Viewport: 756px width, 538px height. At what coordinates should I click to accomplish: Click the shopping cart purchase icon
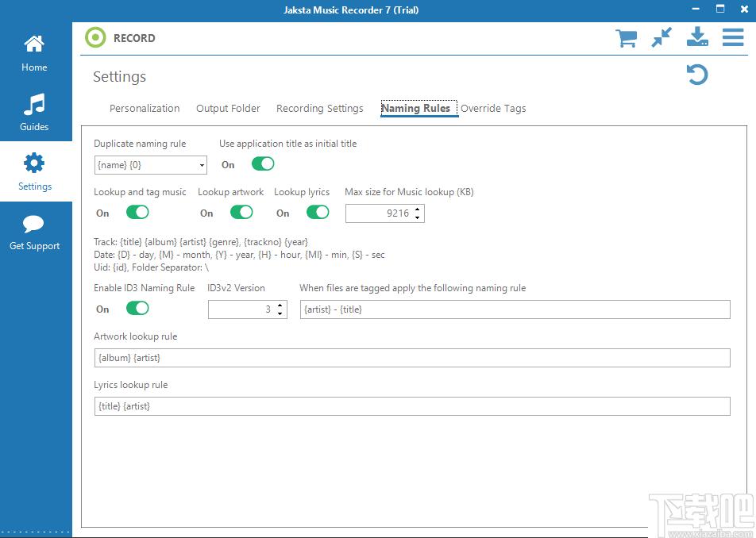[x=626, y=37]
